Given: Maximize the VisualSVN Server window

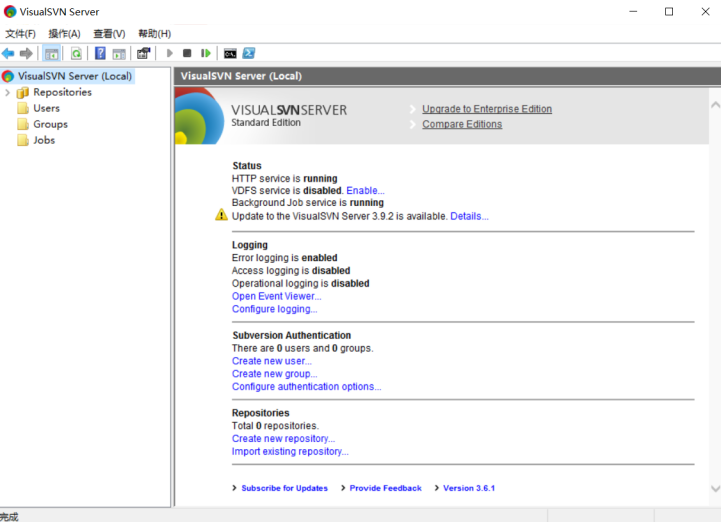Looking at the screenshot, I should 669,11.
